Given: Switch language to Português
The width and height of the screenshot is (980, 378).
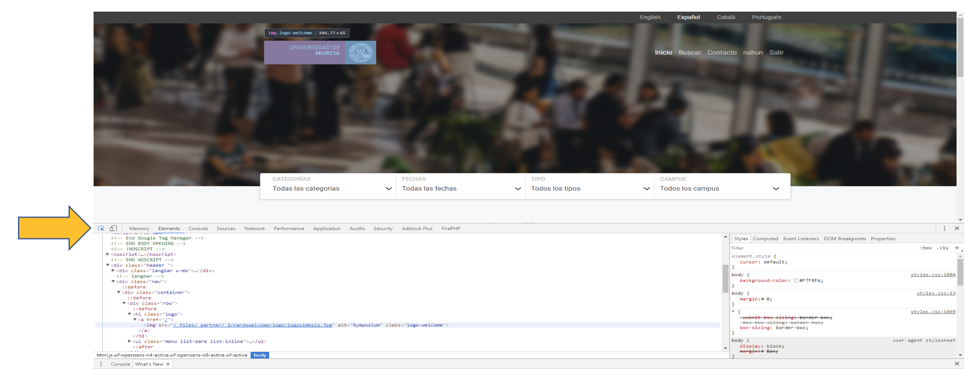Looking at the screenshot, I should (x=766, y=17).
